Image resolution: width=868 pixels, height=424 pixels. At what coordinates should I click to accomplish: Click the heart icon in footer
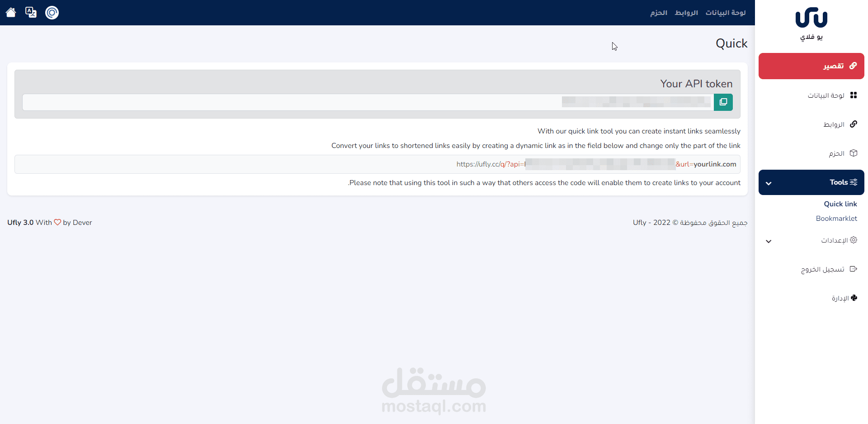[57, 222]
